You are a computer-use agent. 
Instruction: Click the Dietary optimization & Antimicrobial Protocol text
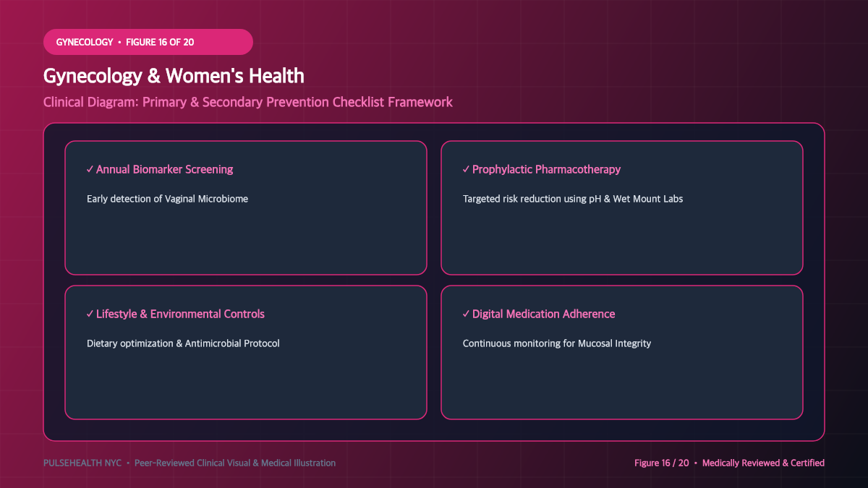(x=183, y=343)
